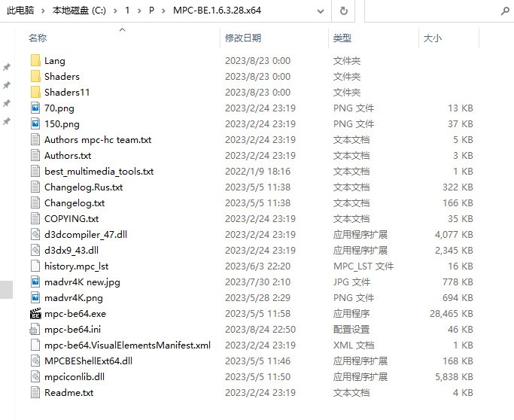Expand the chevron after 本地磁盘 (C:) breadcrumb
The height and width of the screenshot is (420, 514).
coord(115,11)
